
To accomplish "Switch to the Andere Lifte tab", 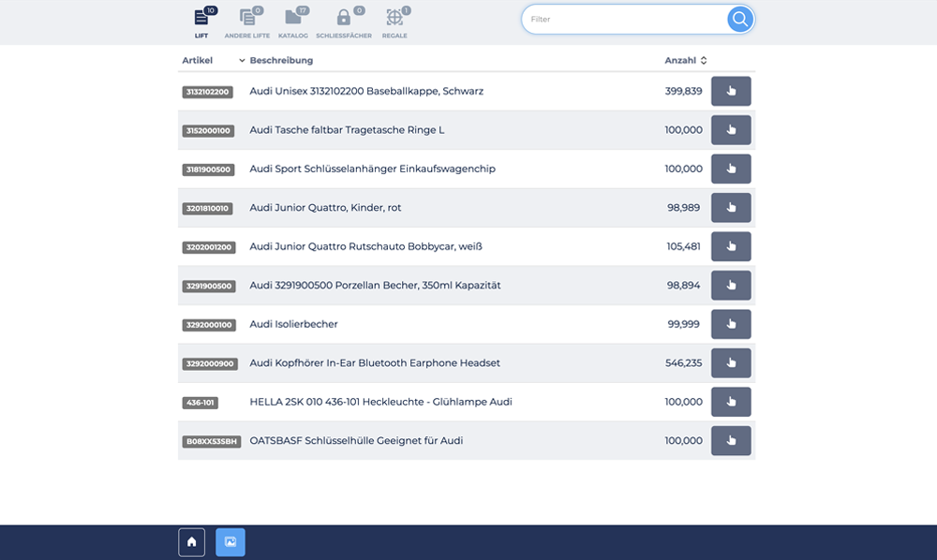I will tap(247, 22).
